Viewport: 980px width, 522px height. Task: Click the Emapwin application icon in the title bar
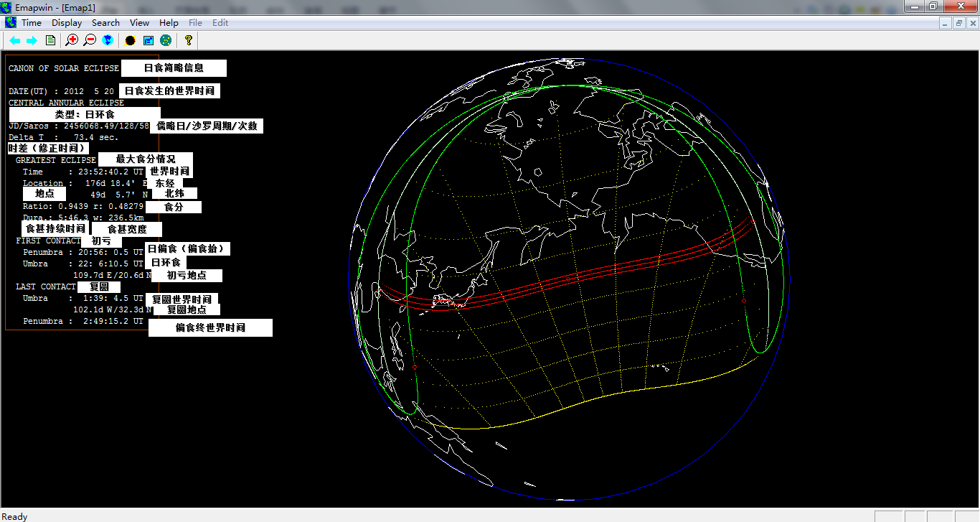tap(8, 6)
